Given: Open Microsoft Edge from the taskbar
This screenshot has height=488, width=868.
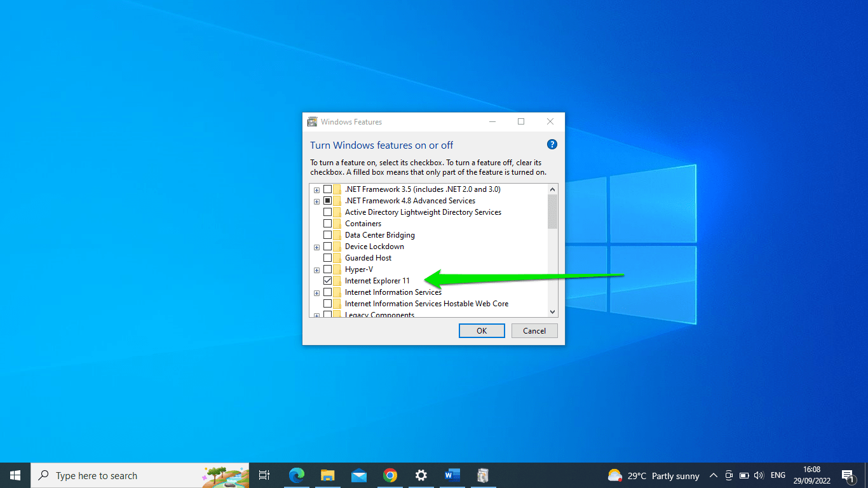Looking at the screenshot, I should pyautogui.click(x=296, y=475).
